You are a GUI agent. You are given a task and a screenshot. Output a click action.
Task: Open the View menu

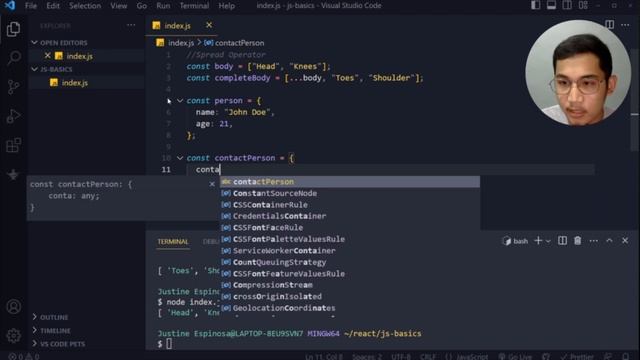pyautogui.click(x=119, y=6)
